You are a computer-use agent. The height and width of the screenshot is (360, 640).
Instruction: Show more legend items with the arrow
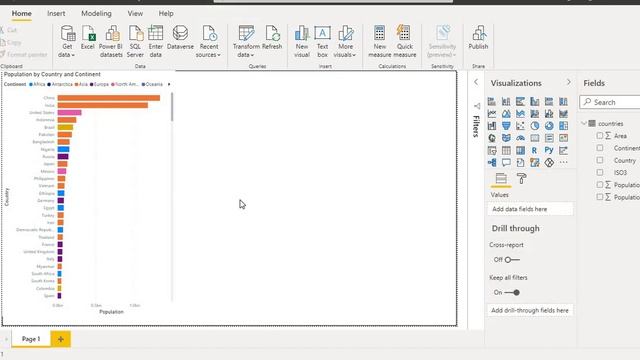click(169, 84)
